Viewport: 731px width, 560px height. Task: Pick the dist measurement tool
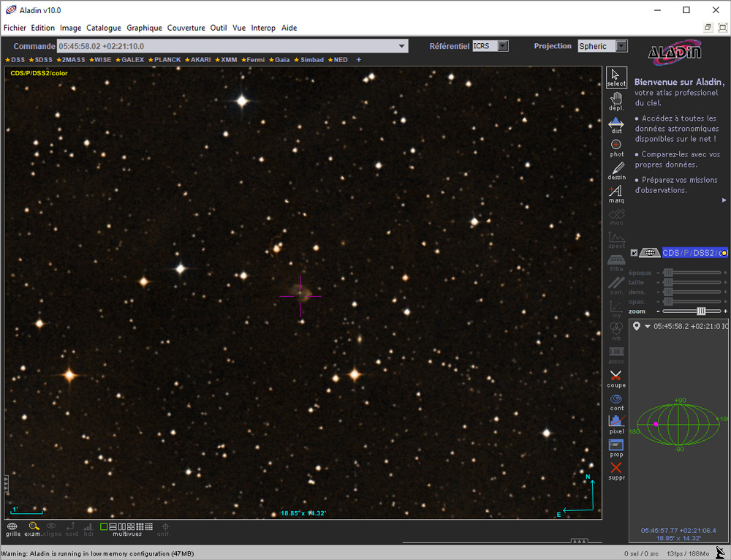[616, 125]
